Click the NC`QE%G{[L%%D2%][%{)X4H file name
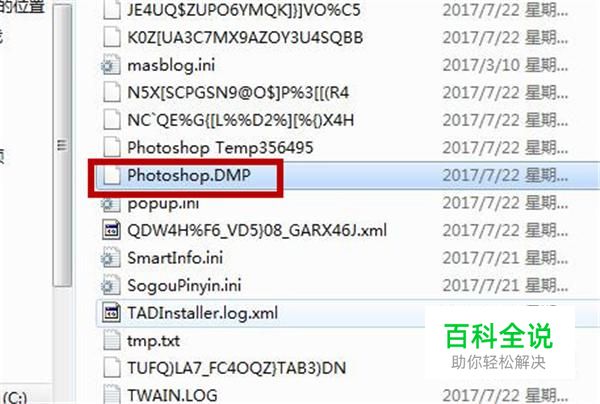Screen dimensions: 600x404 pyautogui.click(x=240, y=121)
